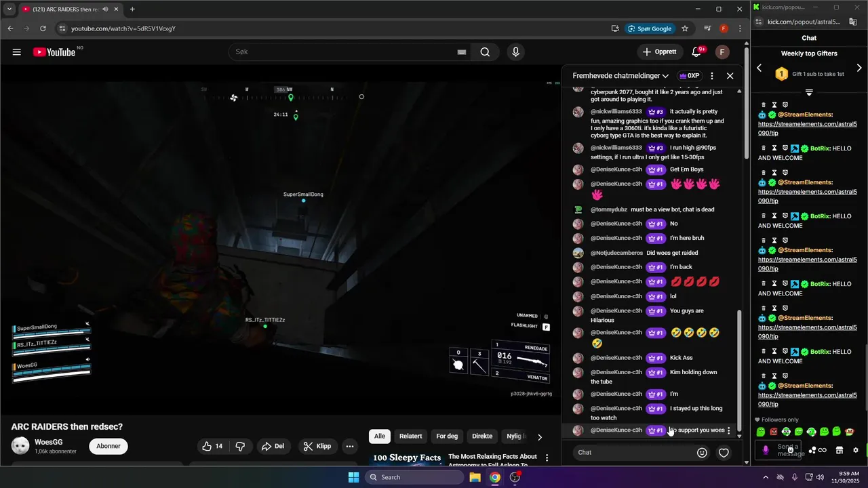Bookmark this page with star icon

[685, 28]
